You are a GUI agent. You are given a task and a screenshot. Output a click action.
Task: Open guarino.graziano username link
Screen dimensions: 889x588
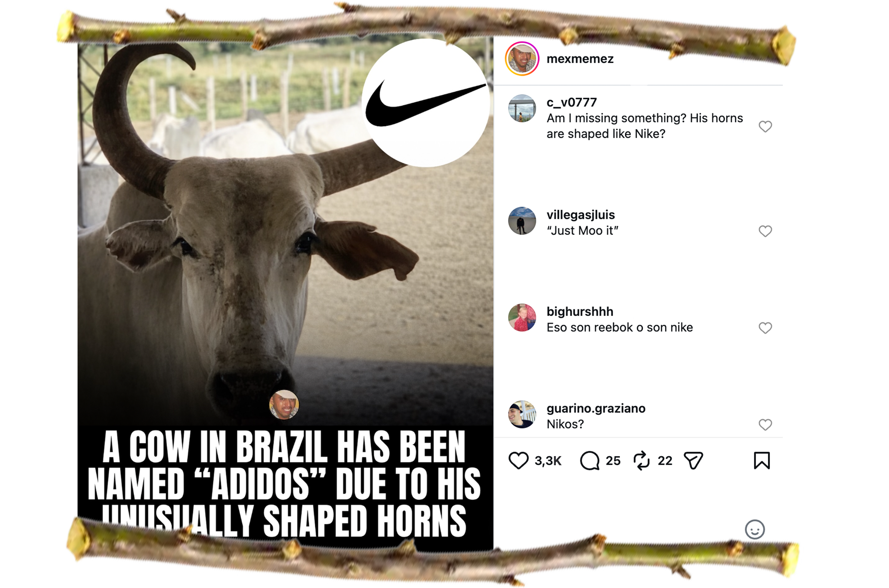pos(596,408)
